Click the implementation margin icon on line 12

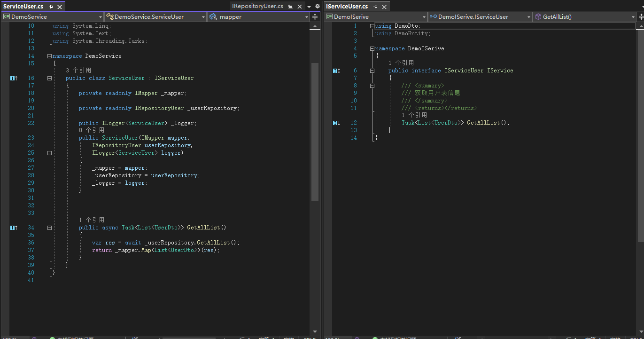coord(336,123)
